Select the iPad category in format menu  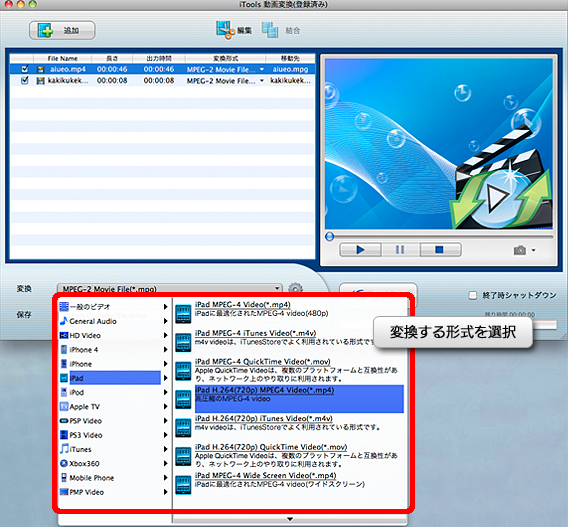[x=110, y=378]
